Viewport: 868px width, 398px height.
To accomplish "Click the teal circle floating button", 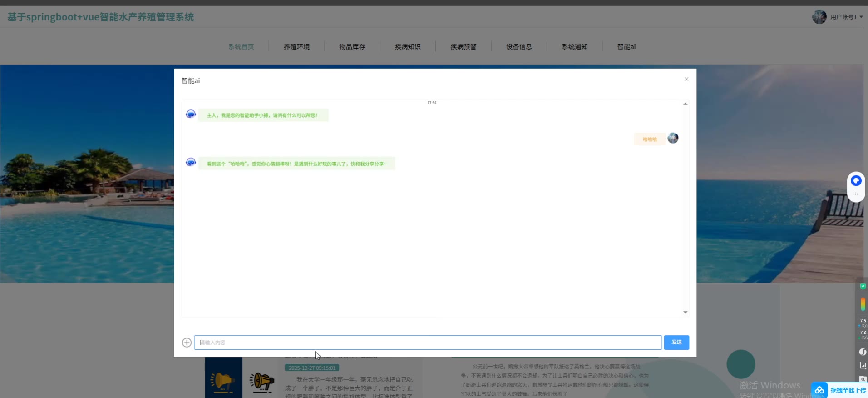I will point(740,364).
